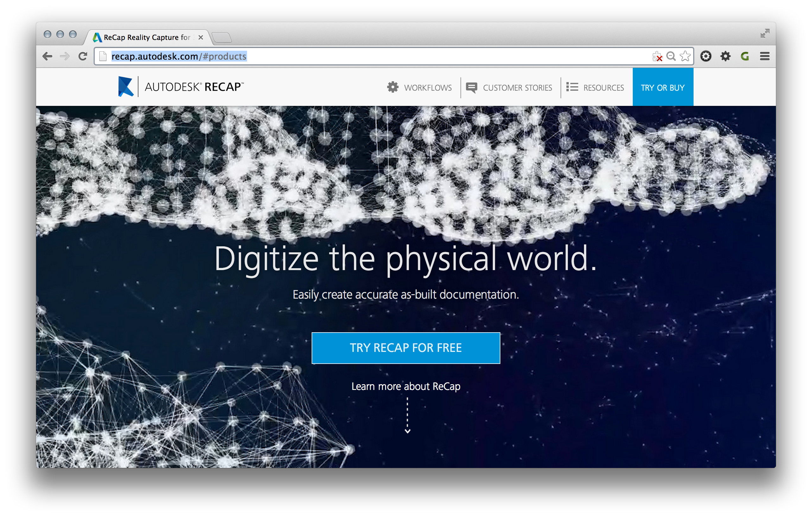Image resolution: width=812 pixels, height=518 pixels.
Task: Click Try ReCap For Free button
Action: pos(406,348)
